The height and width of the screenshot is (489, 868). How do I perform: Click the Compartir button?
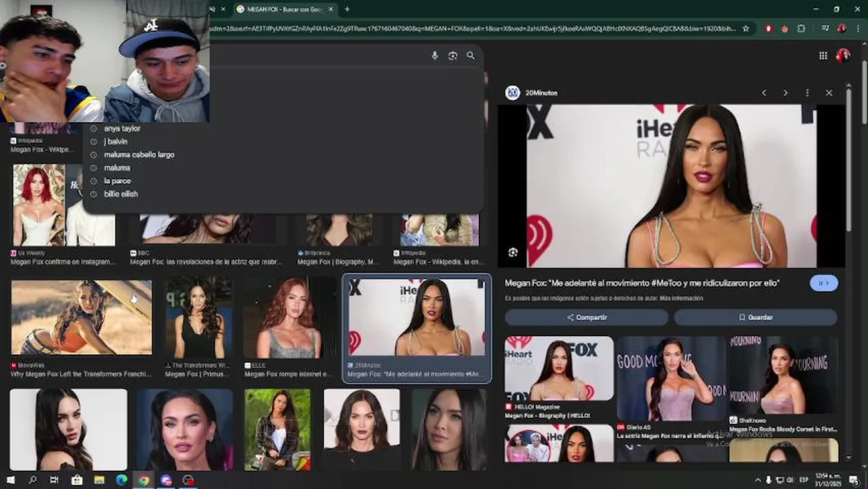[x=587, y=317]
